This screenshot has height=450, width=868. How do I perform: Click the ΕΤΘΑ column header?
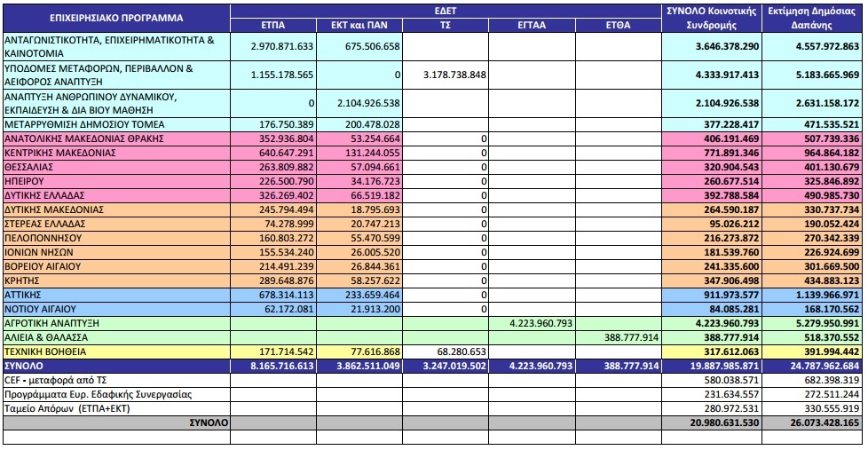[619, 25]
